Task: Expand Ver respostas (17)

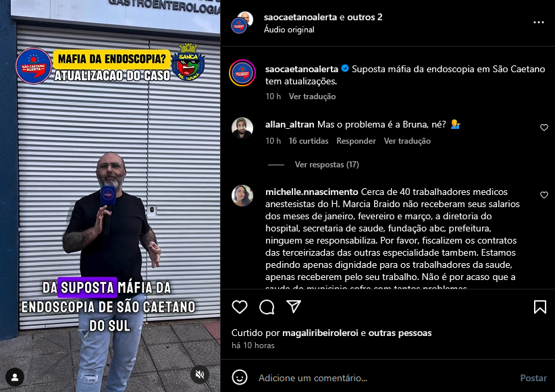Action: coord(327,165)
